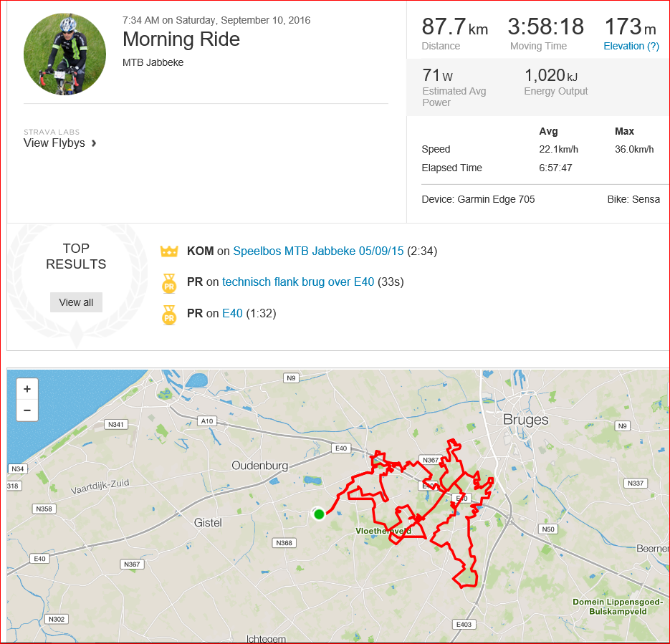Click the Morning Ride title
The width and height of the screenshot is (670, 644).
(x=181, y=39)
